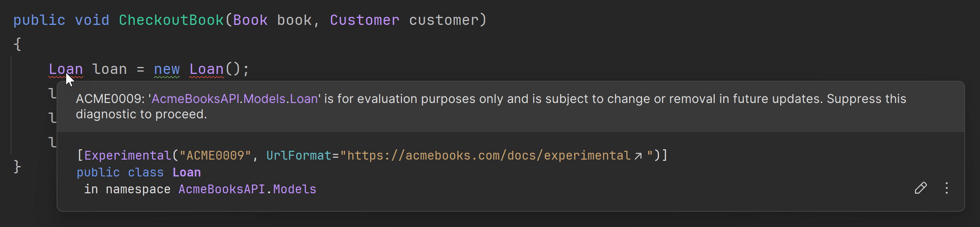Click the closing curly brace of method

pyautogui.click(x=17, y=167)
